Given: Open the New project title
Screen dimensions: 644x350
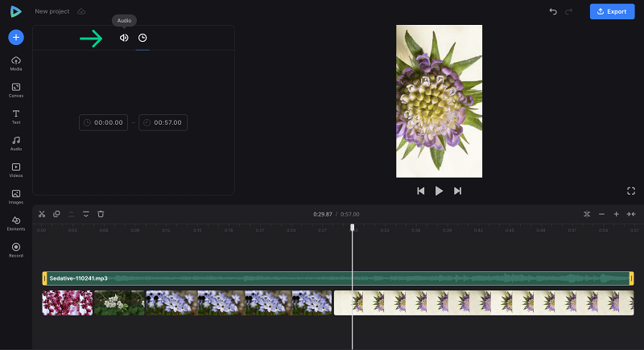Looking at the screenshot, I should pos(52,11).
